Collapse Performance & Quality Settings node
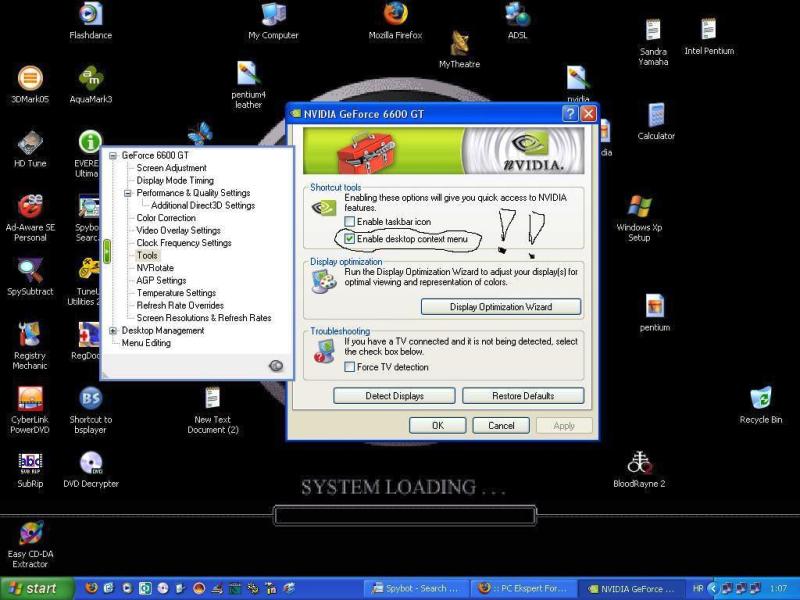Viewport: 800px width, 600px height. coord(128,193)
